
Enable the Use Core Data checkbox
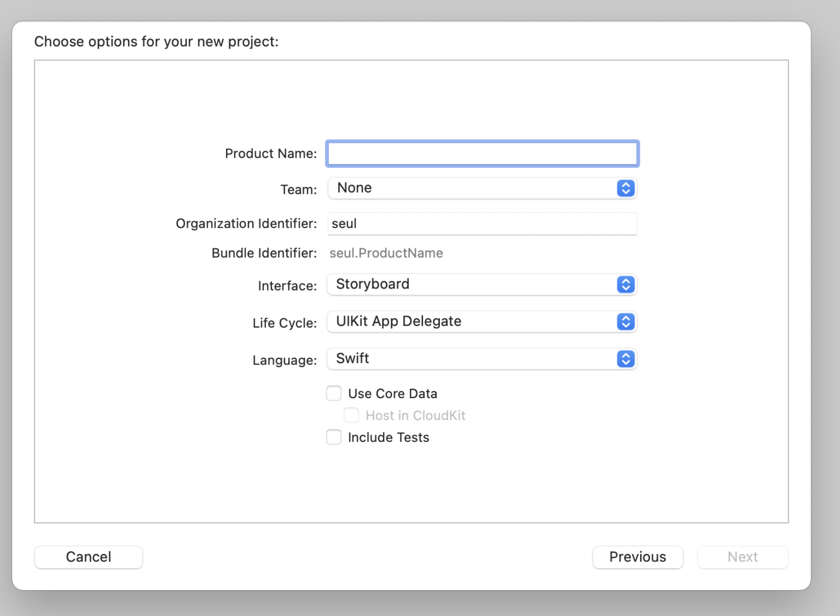pos(334,393)
